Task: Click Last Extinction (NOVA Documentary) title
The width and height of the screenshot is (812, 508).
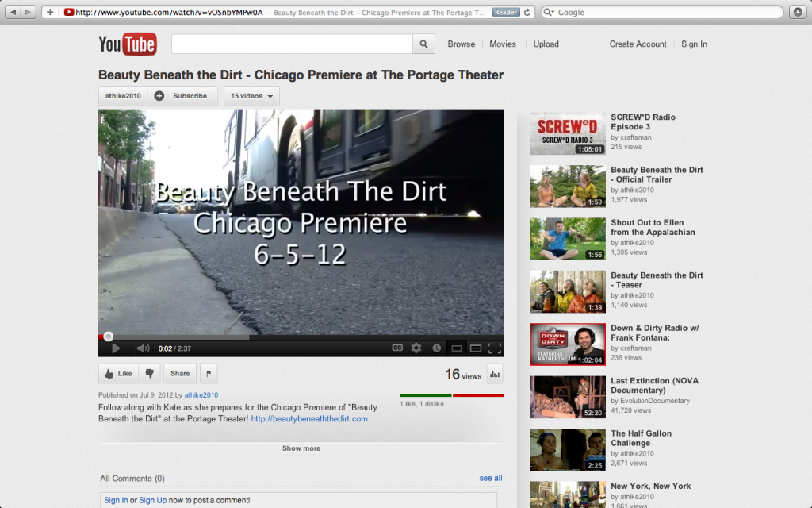Action: pos(654,385)
